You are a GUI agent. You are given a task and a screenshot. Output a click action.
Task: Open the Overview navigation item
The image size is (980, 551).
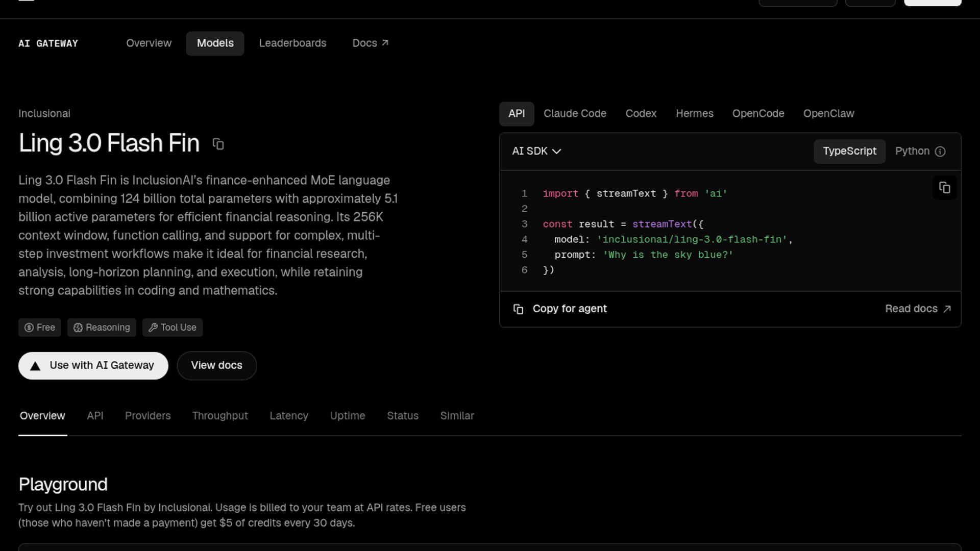tap(149, 43)
